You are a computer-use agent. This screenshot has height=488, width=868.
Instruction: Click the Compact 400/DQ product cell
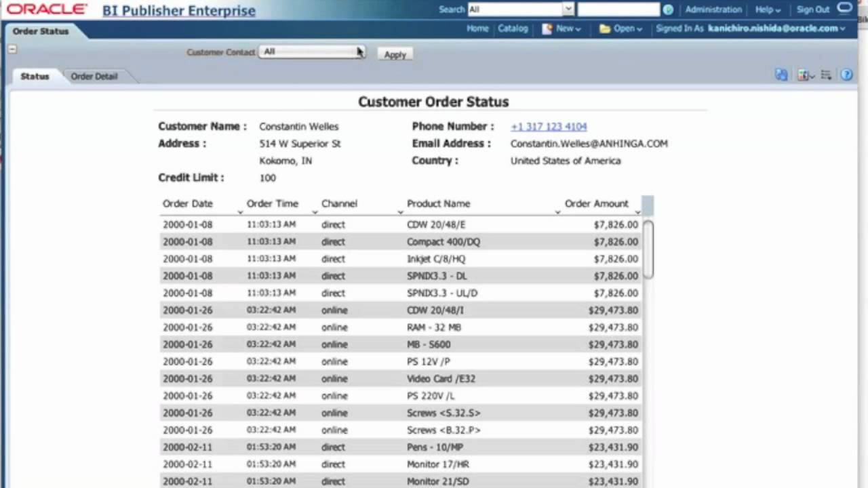443,242
